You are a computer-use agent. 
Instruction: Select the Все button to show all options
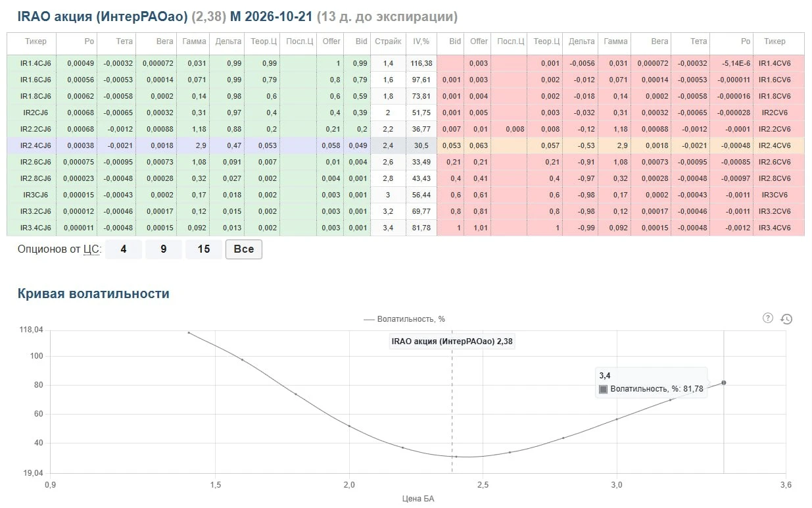tap(244, 249)
